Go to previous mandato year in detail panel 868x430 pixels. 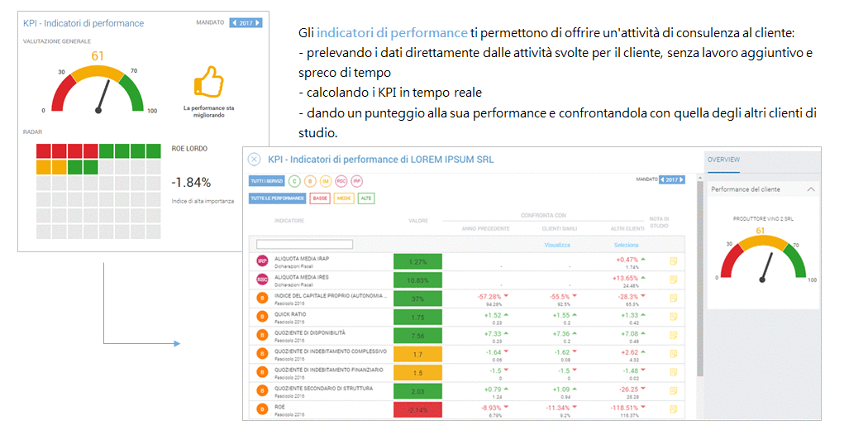[663, 180]
